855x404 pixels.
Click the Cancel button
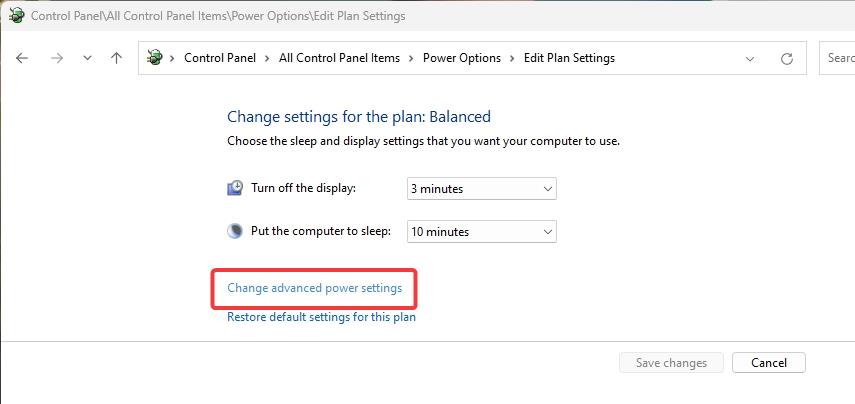769,363
